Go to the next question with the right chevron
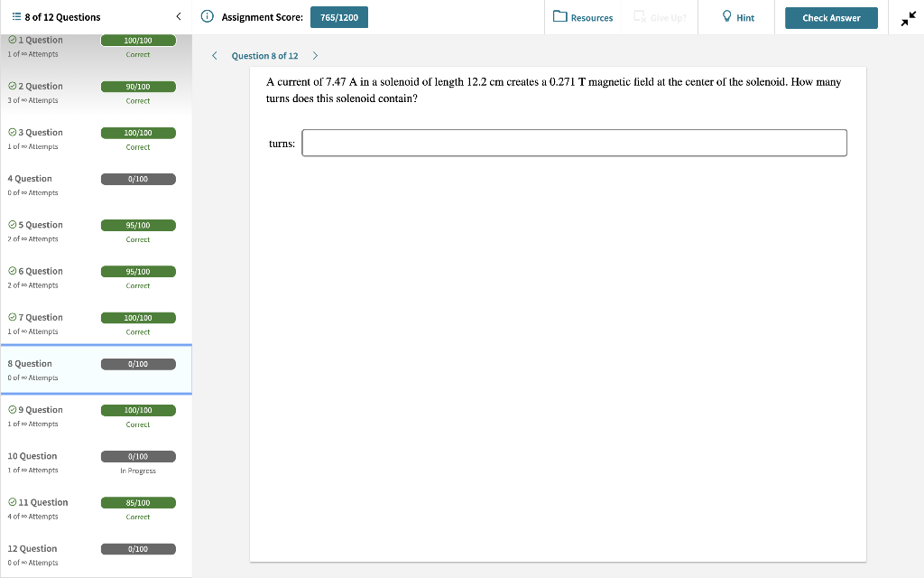 click(x=315, y=55)
